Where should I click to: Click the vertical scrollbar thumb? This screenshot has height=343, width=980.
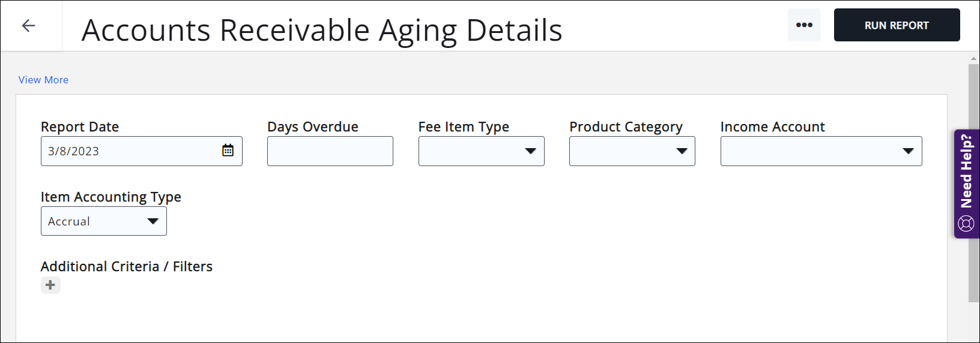tap(973, 180)
